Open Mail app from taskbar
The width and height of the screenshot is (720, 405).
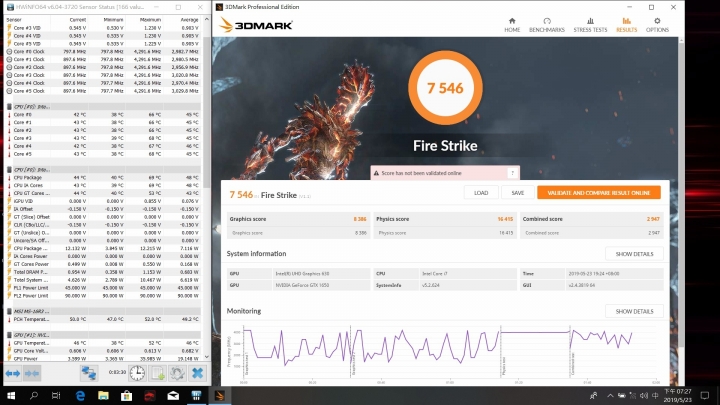[x=173, y=395]
